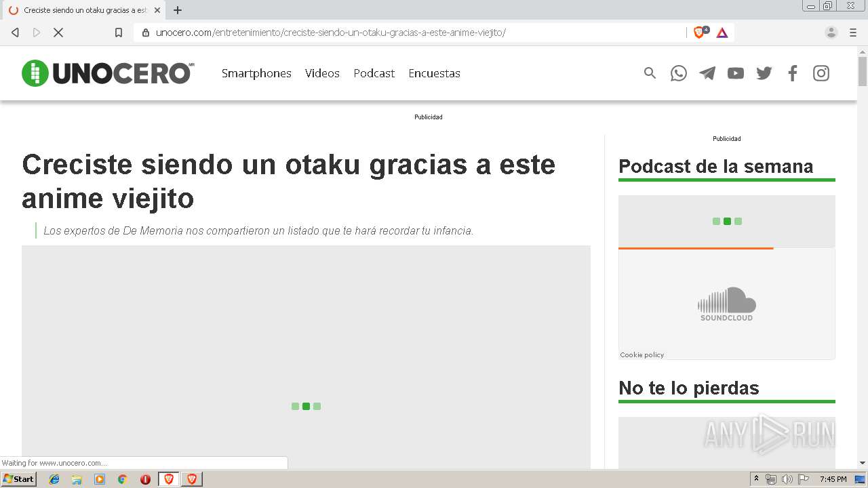
Task: Click the SoundCloud logo in player
Action: [726, 304]
